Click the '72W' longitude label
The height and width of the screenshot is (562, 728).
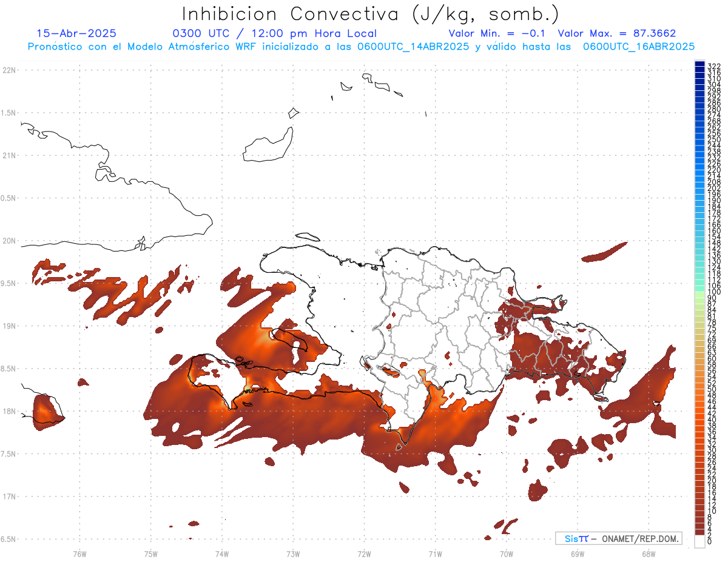(x=364, y=554)
